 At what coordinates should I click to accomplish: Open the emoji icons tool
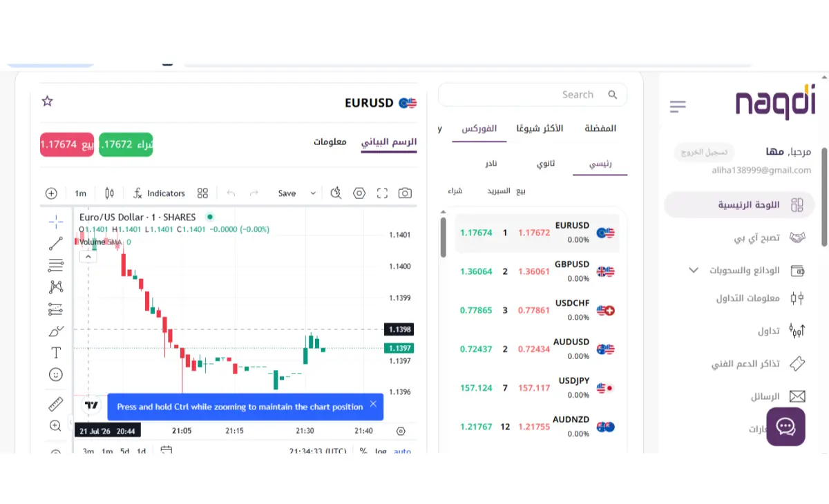click(x=56, y=374)
